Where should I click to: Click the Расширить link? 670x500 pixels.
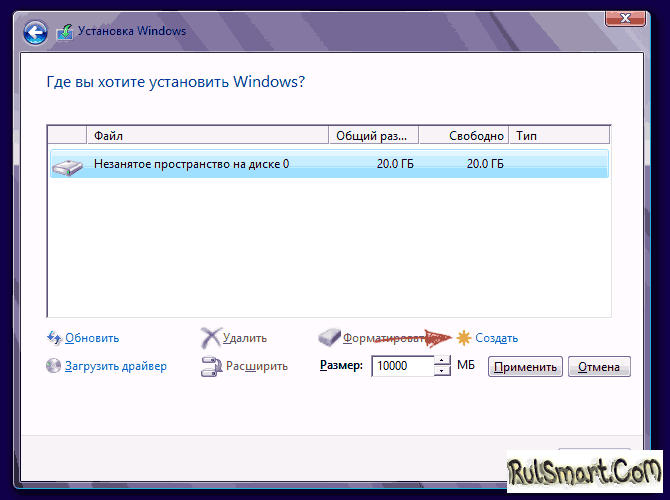click(257, 366)
